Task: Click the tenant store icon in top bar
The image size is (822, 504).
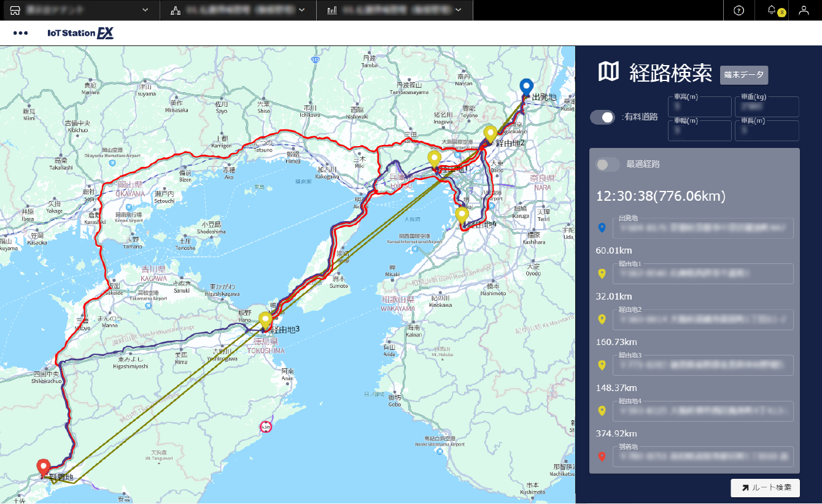Action: tap(16, 10)
